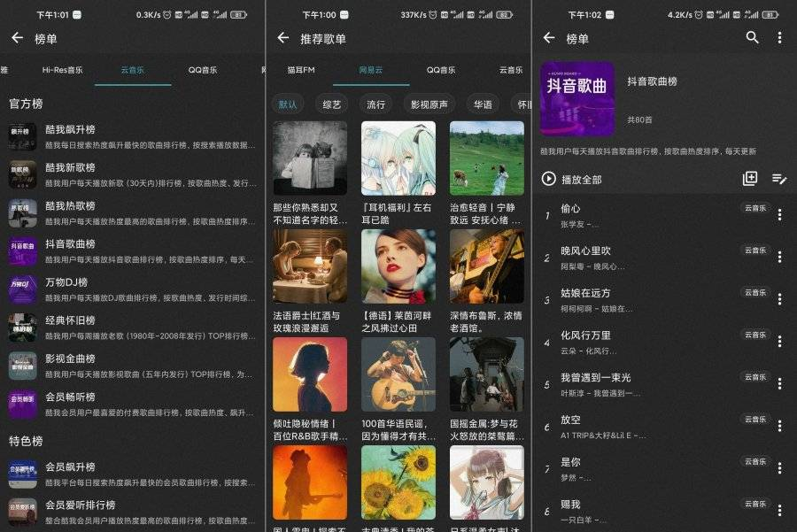Viewport: 797px width, 532px height.
Task: Switch to Hi-Res音乐 tab
Action: pos(62,70)
